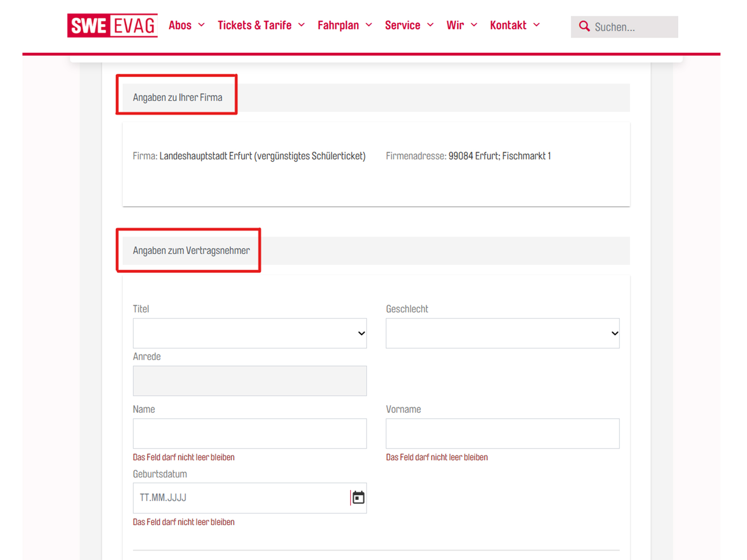Expand the Wir menu chevron
This screenshot has width=747, height=560.
(x=474, y=25)
